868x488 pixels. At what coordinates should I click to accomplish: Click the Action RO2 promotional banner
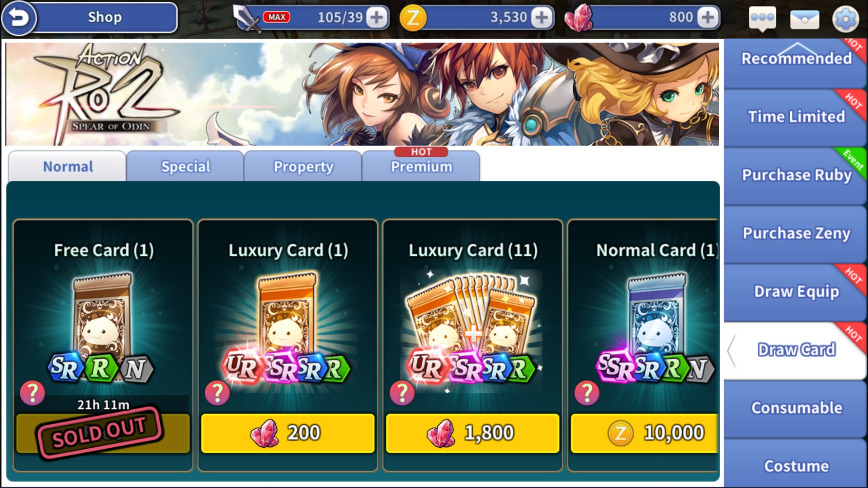pyautogui.click(x=362, y=94)
